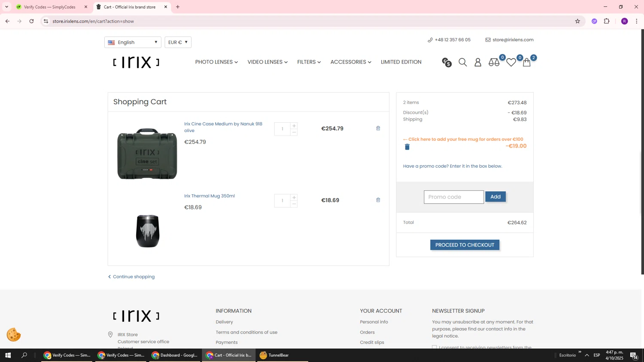Open Terms and conditions of use link
644x362 pixels.
[246, 332]
